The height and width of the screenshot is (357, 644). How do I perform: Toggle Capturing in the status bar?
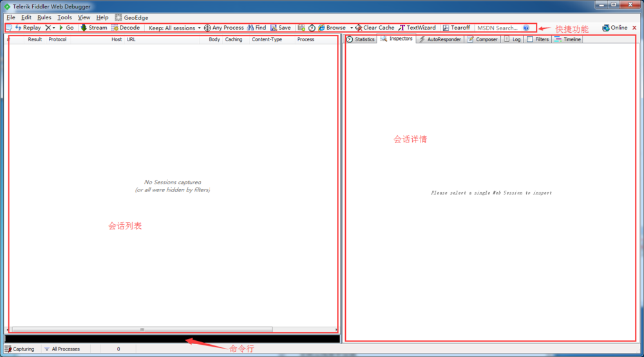(x=19, y=349)
